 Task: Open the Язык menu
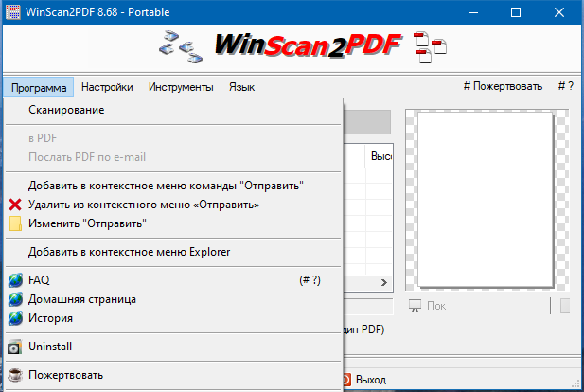[241, 87]
